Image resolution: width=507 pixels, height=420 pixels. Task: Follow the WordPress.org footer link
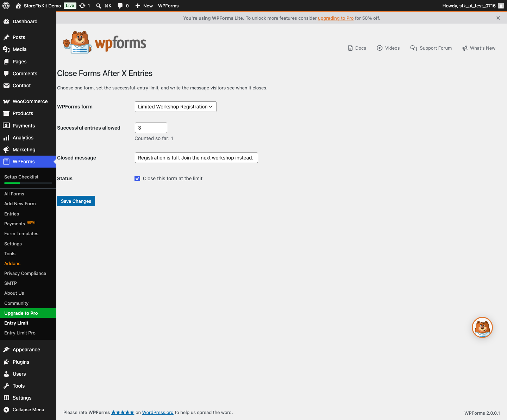coord(158,412)
